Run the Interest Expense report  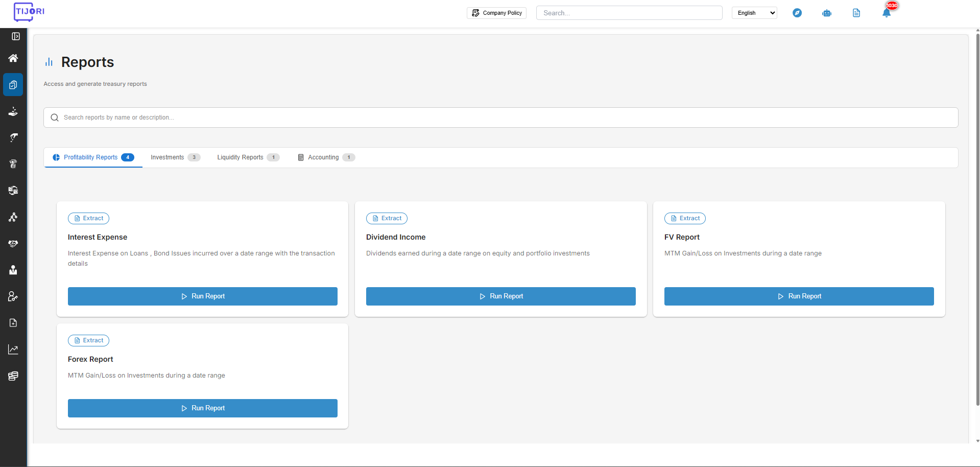[203, 296]
